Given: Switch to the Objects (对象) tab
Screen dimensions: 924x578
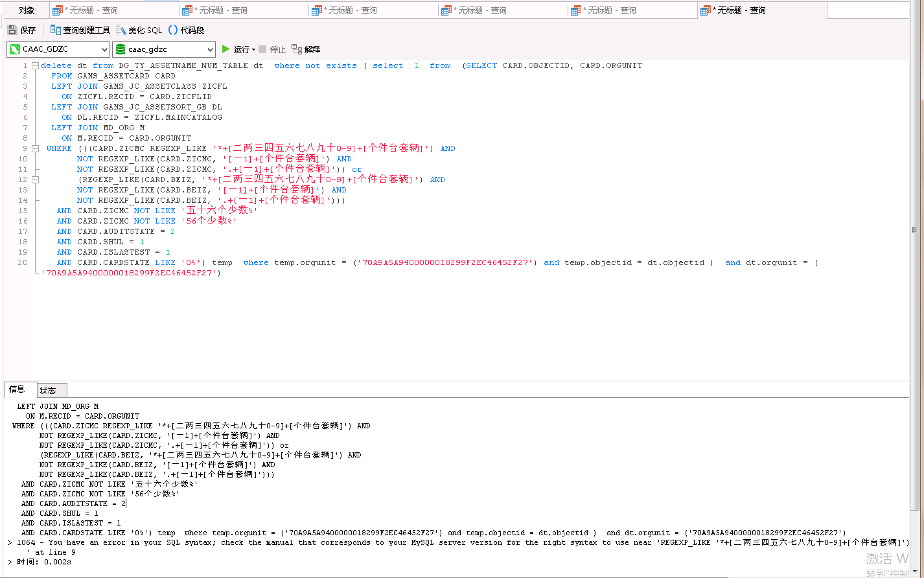Looking at the screenshot, I should tap(27, 10).
